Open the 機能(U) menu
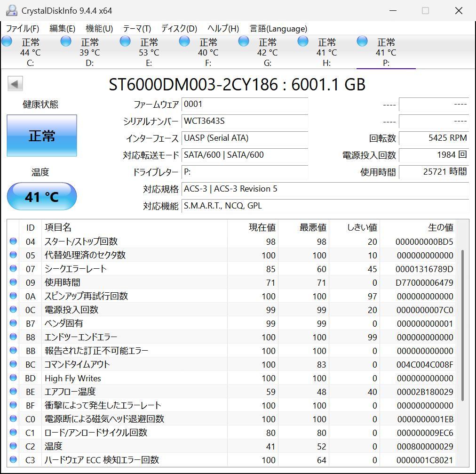The width and height of the screenshot is (476, 474). 98,29
